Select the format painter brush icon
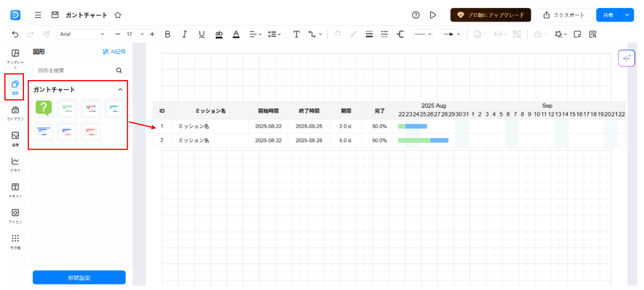 [46, 34]
